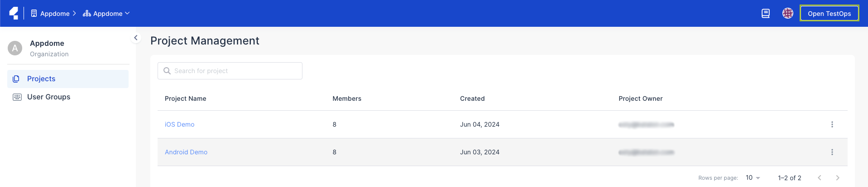Viewport: 868px width, 187px height.
Task: Open the iOS Demo project link
Action: (x=179, y=124)
